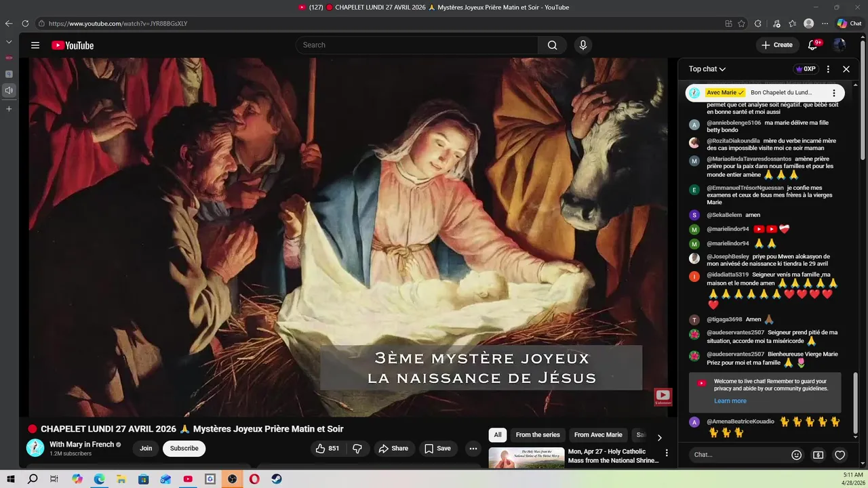Select the All filter chip
Image resolution: width=868 pixels, height=488 pixels.
[x=498, y=435]
